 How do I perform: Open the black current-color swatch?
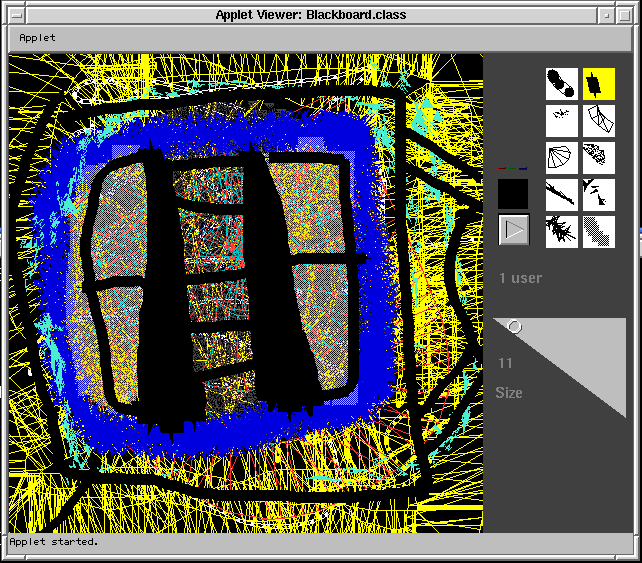point(513,194)
